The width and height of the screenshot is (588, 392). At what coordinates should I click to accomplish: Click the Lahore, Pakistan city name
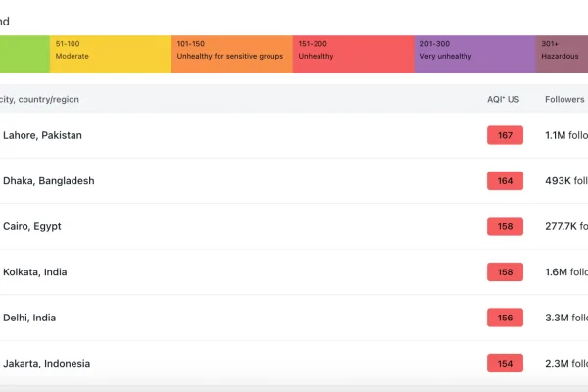point(42,135)
